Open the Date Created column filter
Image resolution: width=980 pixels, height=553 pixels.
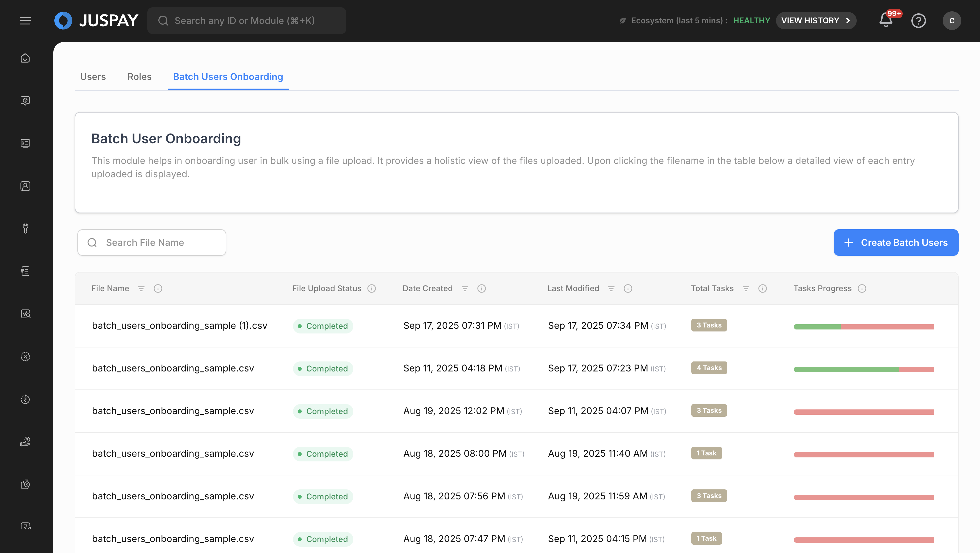pyautogui.click(x=465, y=289)
